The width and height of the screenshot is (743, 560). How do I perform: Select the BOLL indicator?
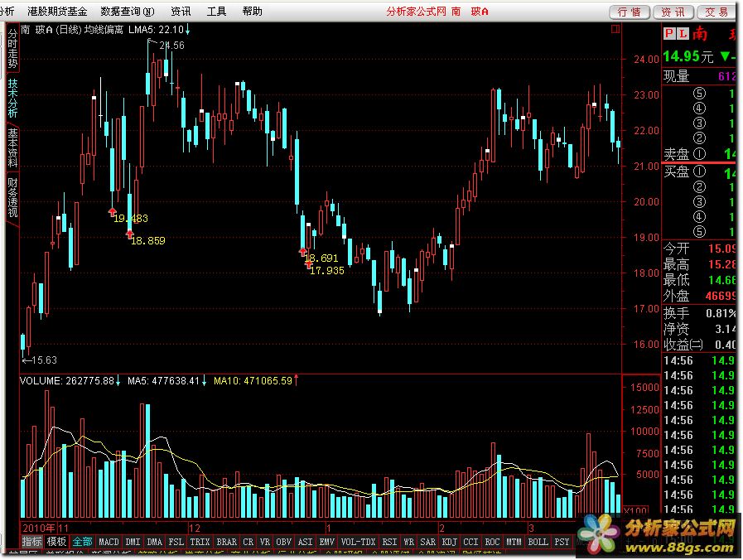click(x=538, y=542)
